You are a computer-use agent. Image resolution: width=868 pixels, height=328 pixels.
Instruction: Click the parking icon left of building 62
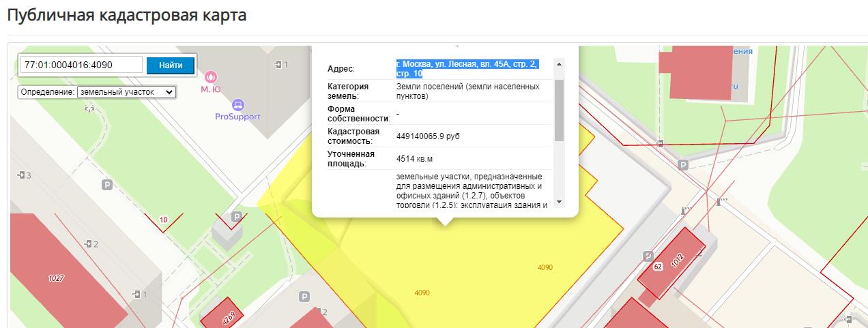tap(648, 256)
